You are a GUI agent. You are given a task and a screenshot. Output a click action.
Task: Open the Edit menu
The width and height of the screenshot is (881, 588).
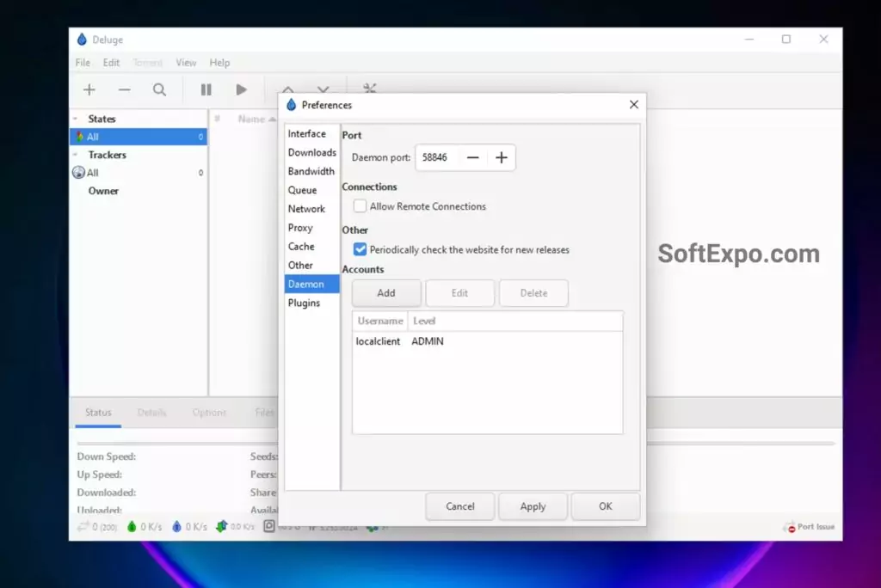point(111,63)
